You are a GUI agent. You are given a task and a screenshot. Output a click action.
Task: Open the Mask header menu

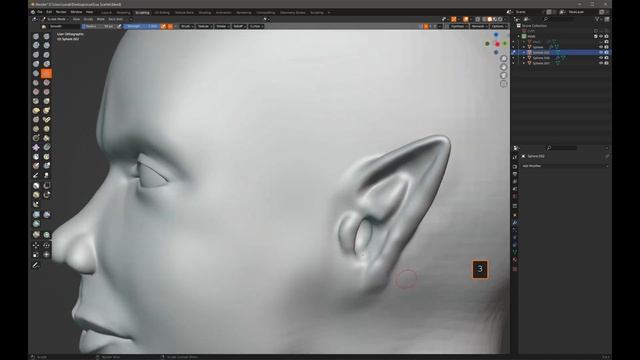pos(100,19)
